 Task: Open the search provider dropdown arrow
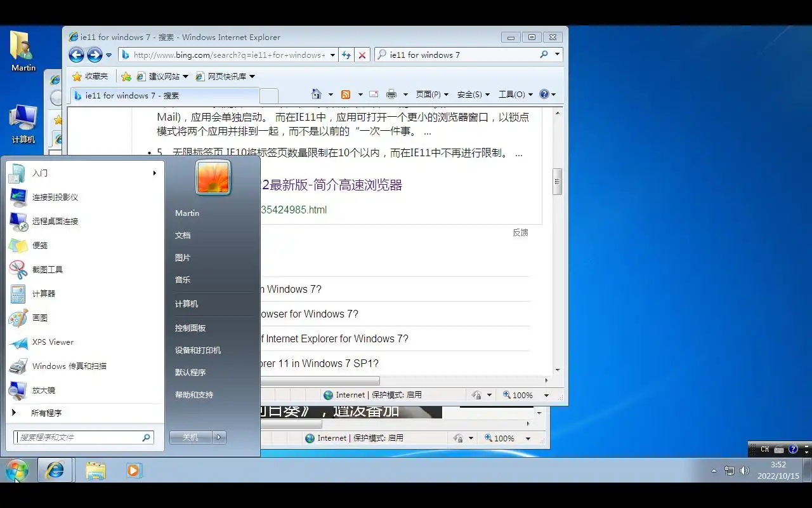[x=558, y=55]
